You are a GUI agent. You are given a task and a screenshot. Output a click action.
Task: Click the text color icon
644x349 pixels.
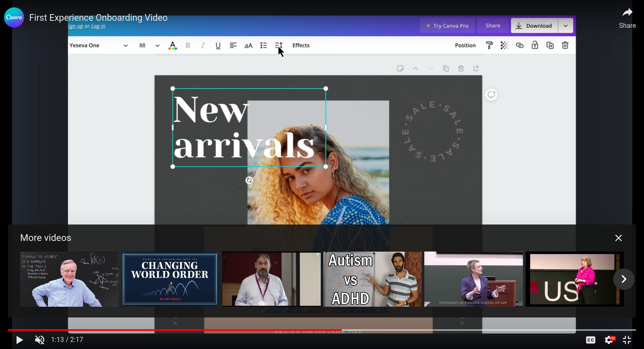172,45
